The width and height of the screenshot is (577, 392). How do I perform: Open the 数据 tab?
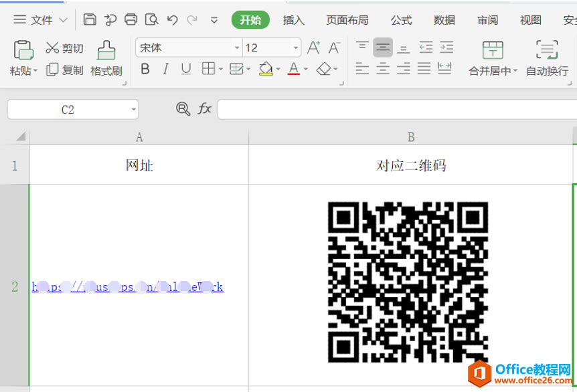[444, 20]
